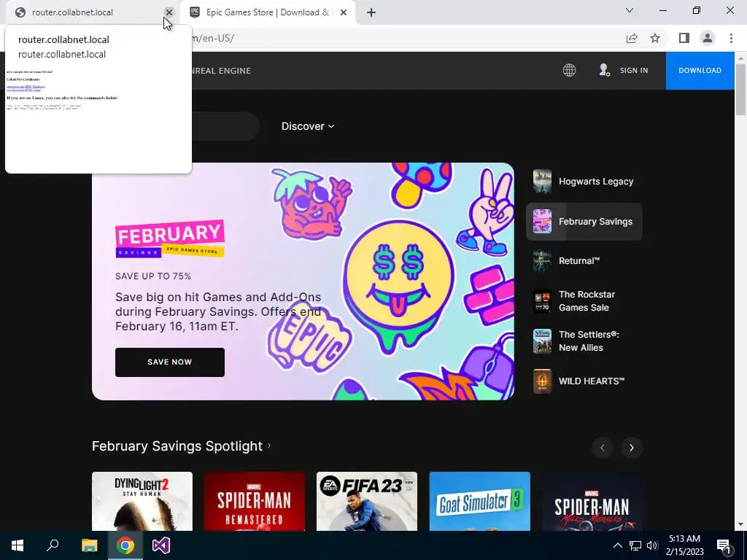Select February Savings carousel item
747x560 pixels.
584,222
